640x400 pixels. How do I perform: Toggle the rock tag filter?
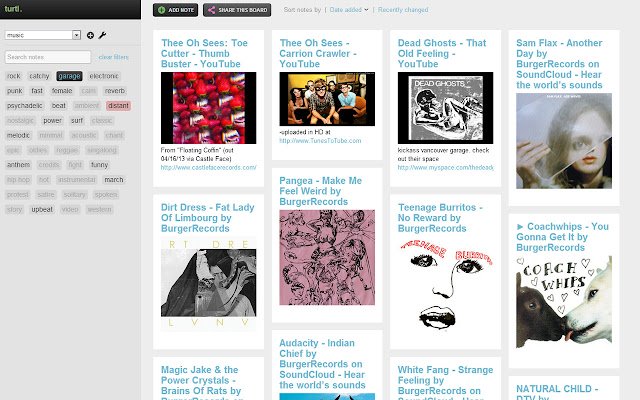pyautogui.click(x=13, y=76)
